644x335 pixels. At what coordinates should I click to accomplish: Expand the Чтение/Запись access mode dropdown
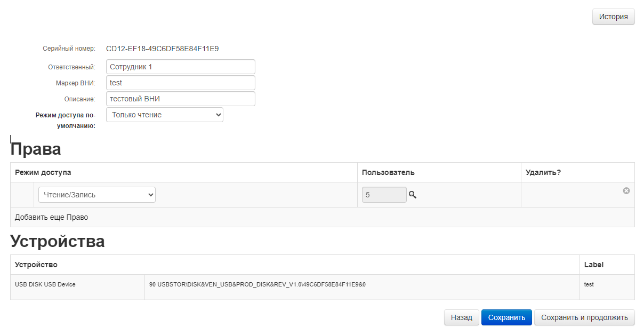click(96, 195)
